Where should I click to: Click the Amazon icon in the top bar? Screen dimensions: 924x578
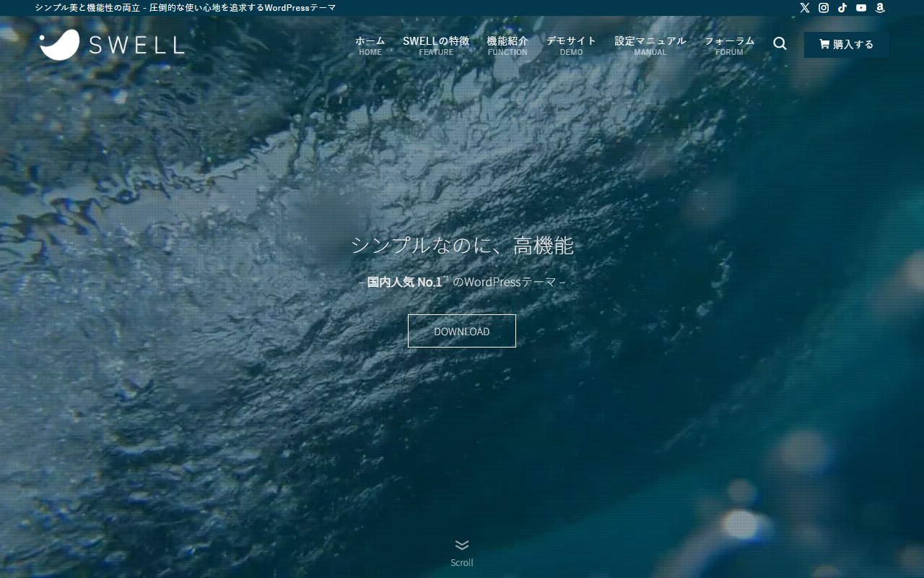[879, 8]
